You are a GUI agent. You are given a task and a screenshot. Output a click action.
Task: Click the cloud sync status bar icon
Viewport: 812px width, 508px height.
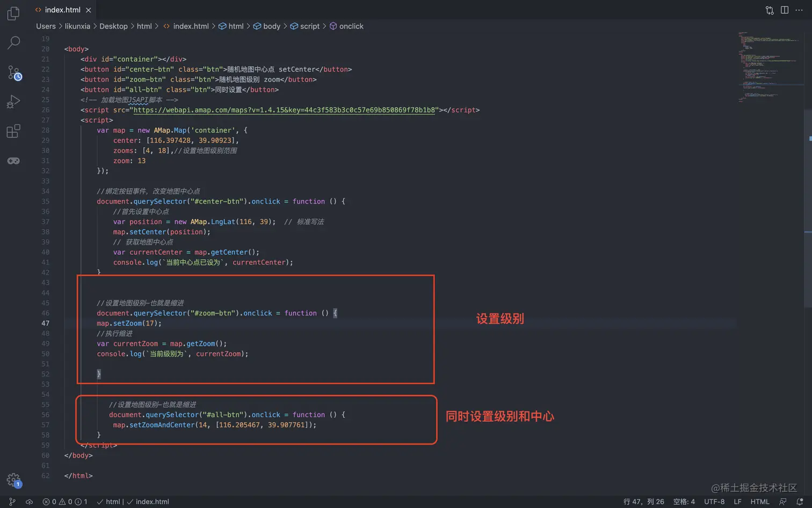(29, 502)
